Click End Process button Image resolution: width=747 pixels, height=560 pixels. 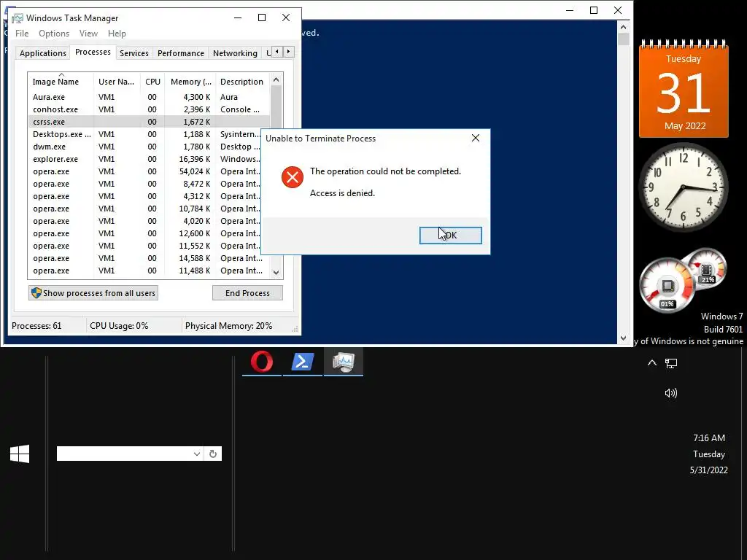click(x=247, y=293)
